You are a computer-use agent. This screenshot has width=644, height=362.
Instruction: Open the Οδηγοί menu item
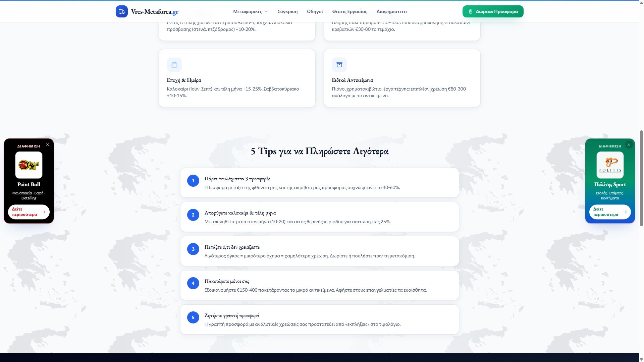pyautogui.click(x=315, y=11)
